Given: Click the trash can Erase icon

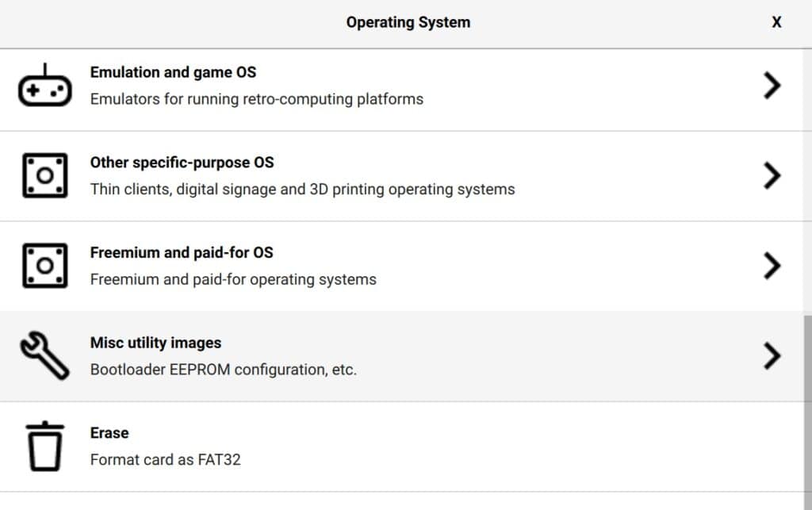Looking at the screenshot, I should pos(44,446).
